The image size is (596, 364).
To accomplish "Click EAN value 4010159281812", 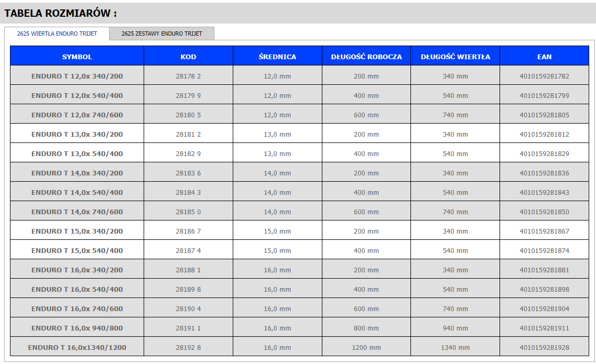I will [x=544, y=134].
